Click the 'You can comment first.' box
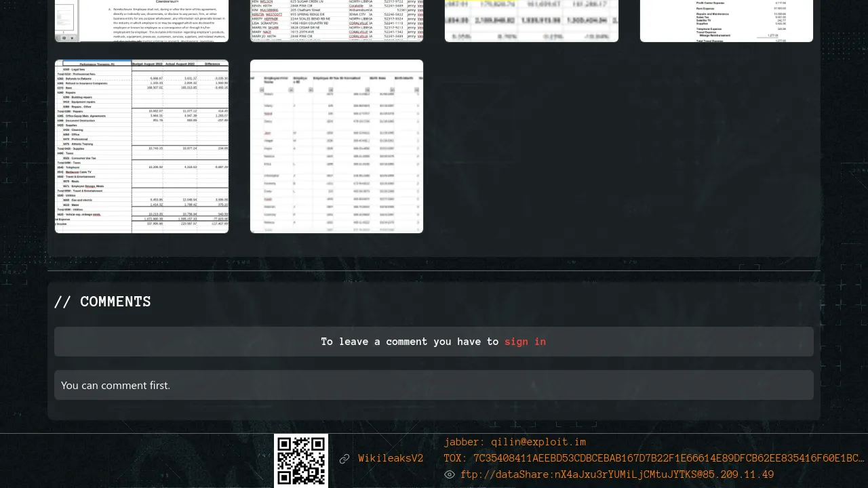868x488 pixels. 434,385
